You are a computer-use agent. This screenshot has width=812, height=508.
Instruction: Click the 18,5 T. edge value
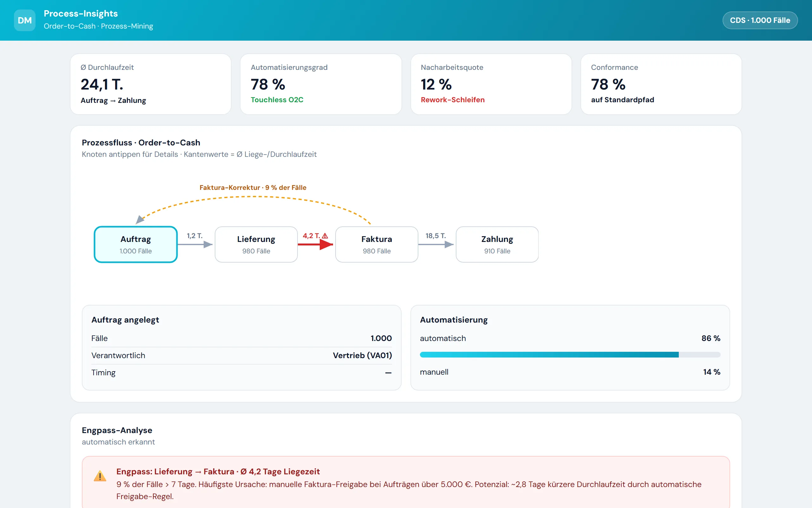(x=435, y=236)
